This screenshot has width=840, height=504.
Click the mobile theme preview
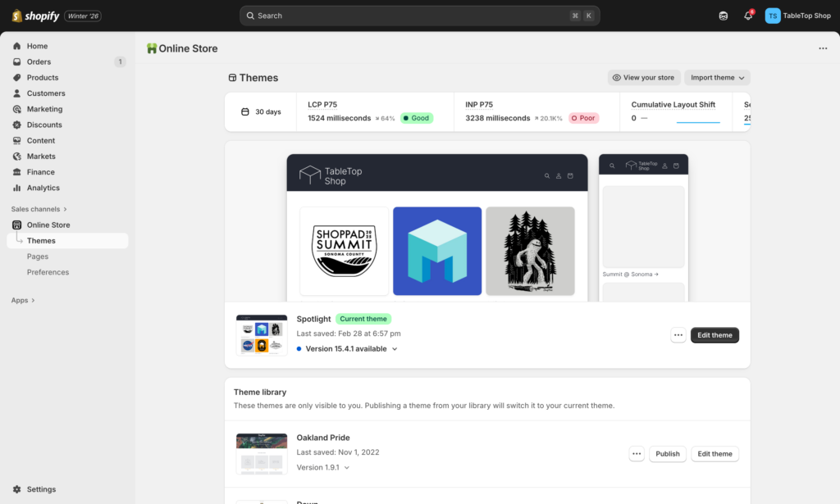[x=643, y=228]
